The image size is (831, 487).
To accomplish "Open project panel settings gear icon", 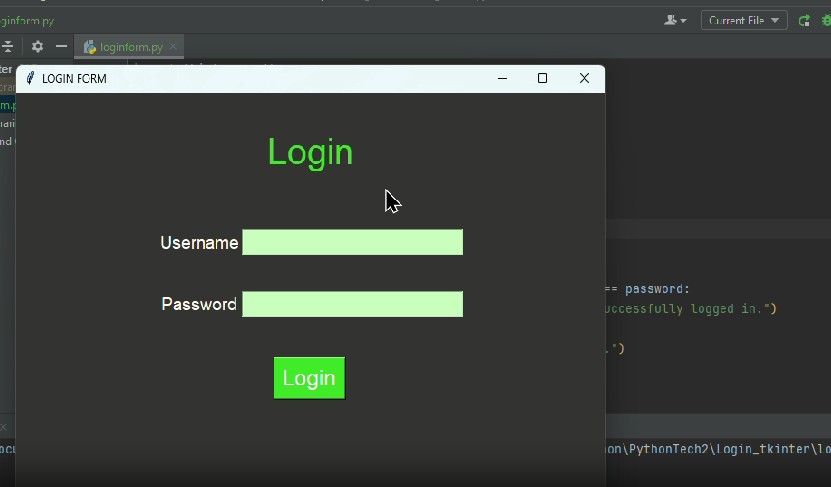I will pos(37,46).
